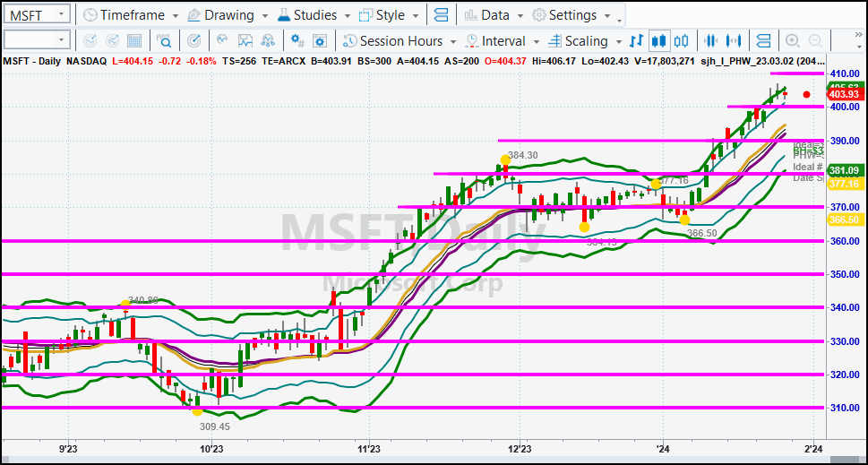Click the yellow 384.30 pivot marker
Screen dimensions: 868x465
(505, 160)
